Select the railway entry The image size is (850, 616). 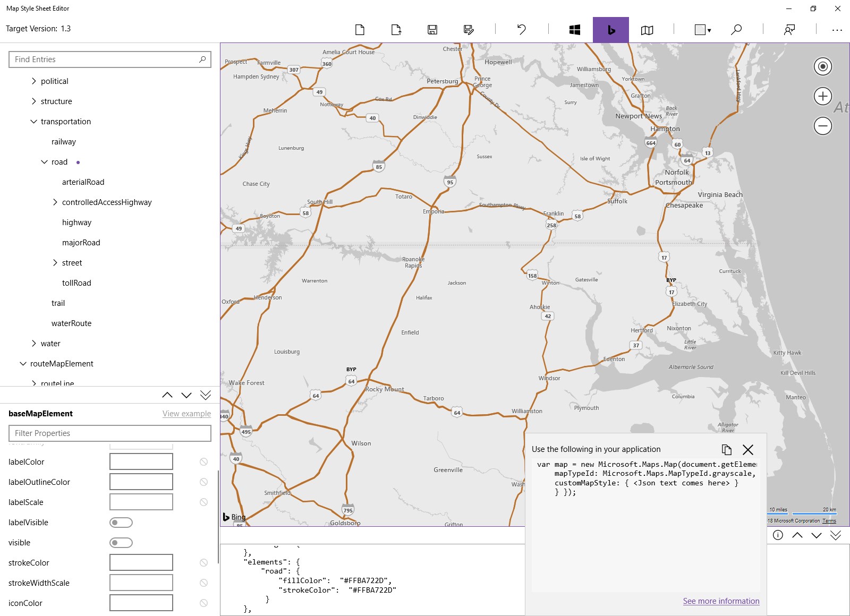64,142
